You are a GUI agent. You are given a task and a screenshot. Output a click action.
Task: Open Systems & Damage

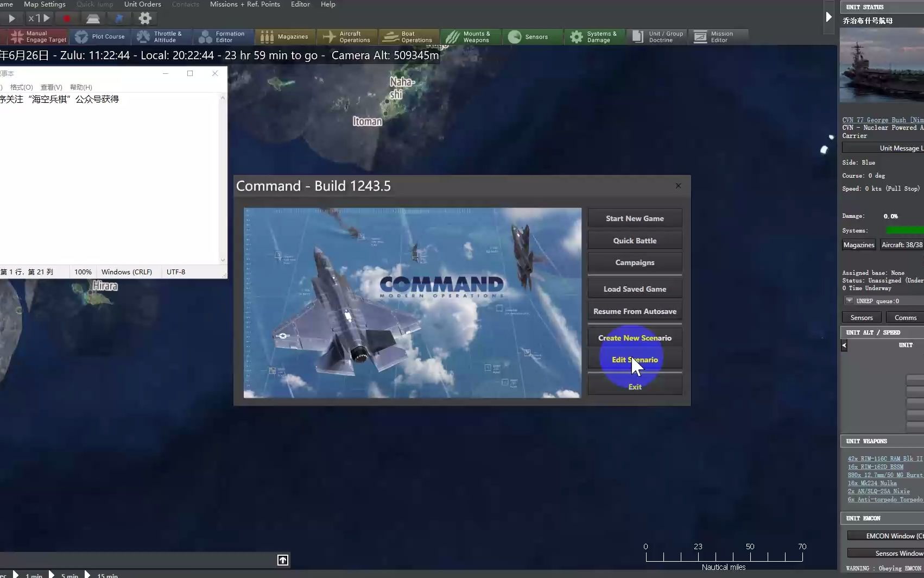594,37
